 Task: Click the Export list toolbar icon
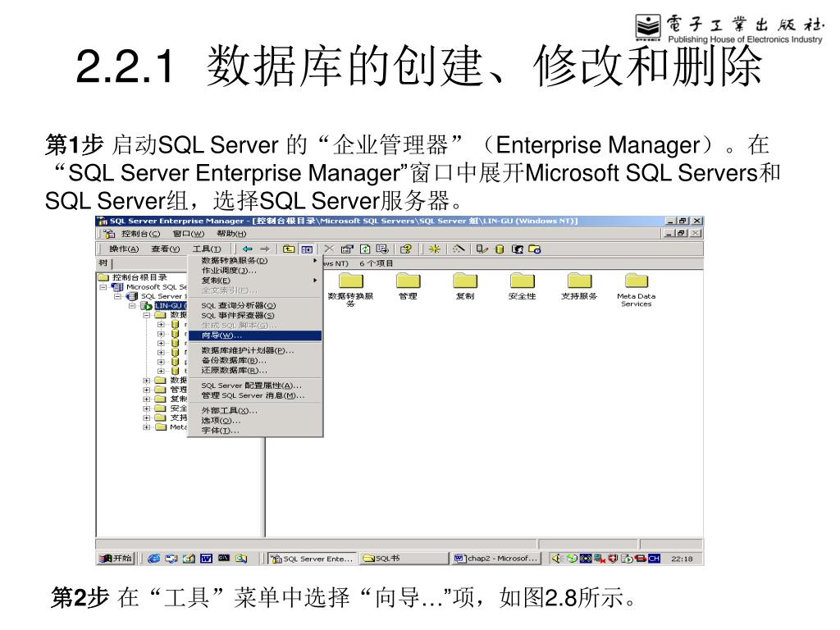(382, 249)
